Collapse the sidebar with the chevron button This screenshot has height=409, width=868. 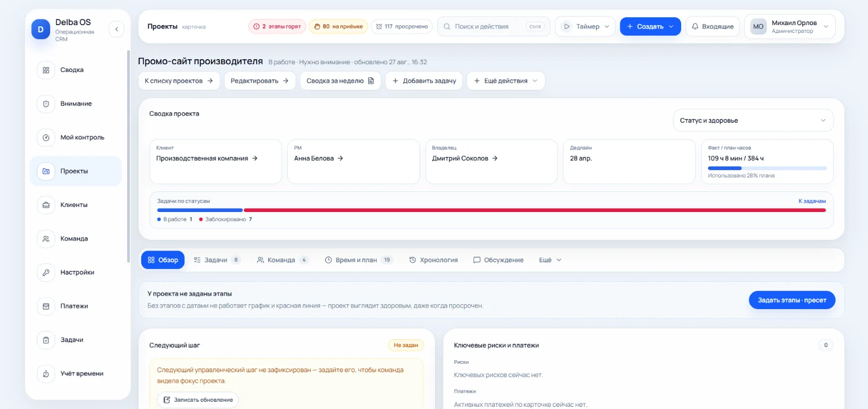pyautogui.click(x=117, y=29)
